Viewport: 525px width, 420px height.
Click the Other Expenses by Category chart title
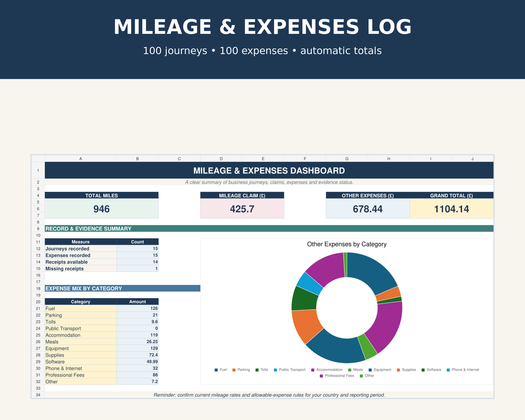347,244
